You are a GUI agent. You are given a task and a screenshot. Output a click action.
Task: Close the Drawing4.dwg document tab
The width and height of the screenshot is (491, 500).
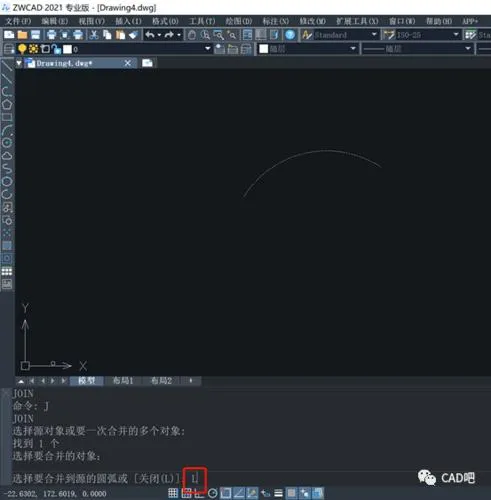click(x=128, y=63)
